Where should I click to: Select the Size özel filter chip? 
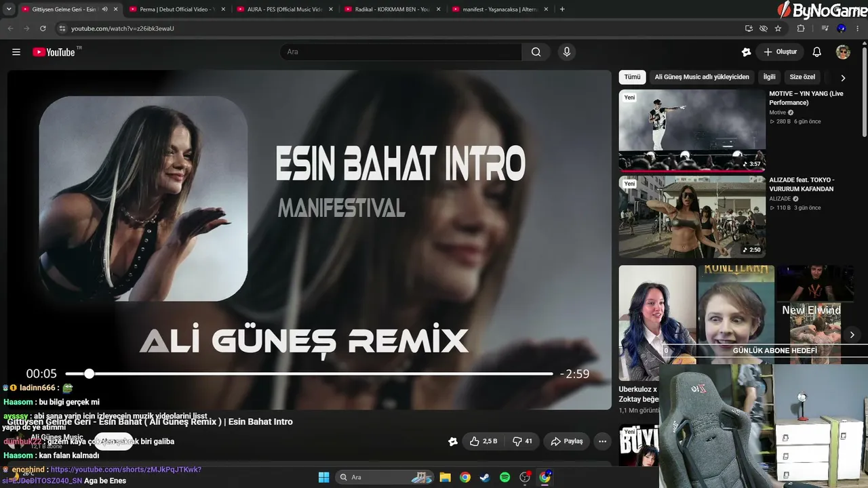[802, 77]
